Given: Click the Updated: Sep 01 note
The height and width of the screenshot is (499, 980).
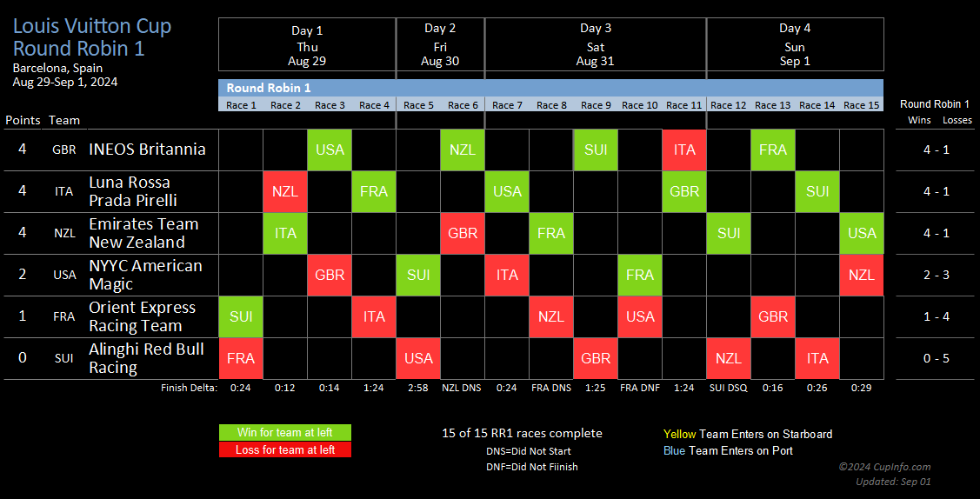Looking at the screenshot, I should pyautogui.click(x=893, y=482).
